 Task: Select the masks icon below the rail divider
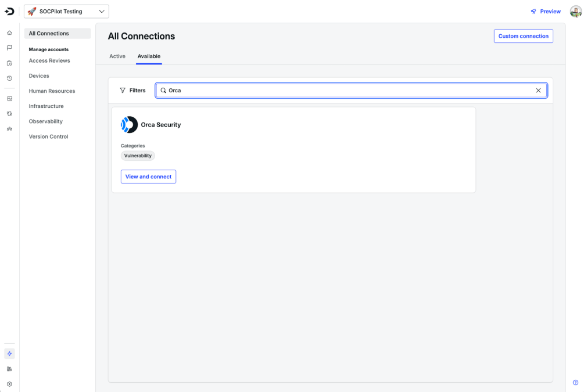[x=9, y=113]
